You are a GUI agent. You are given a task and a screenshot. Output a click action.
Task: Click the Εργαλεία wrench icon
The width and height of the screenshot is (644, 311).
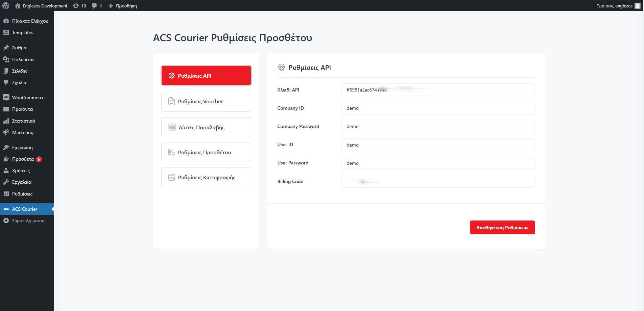click(6, 182)
